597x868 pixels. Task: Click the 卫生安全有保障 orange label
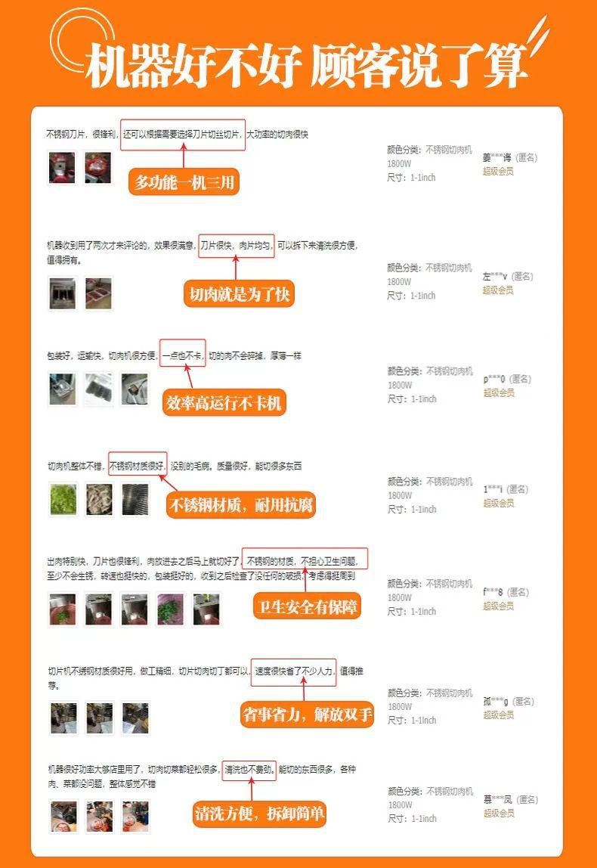point(307,606)
